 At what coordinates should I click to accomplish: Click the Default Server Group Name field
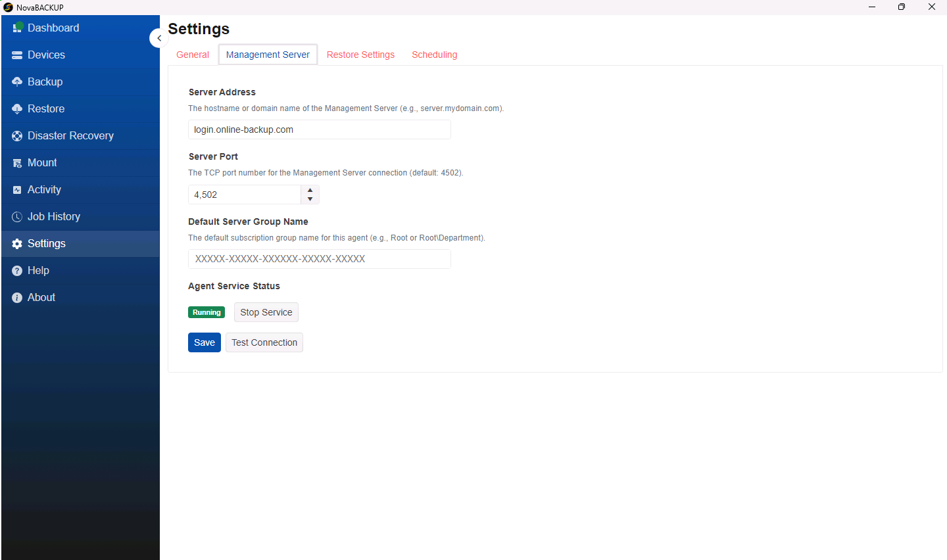click(320, 259)
